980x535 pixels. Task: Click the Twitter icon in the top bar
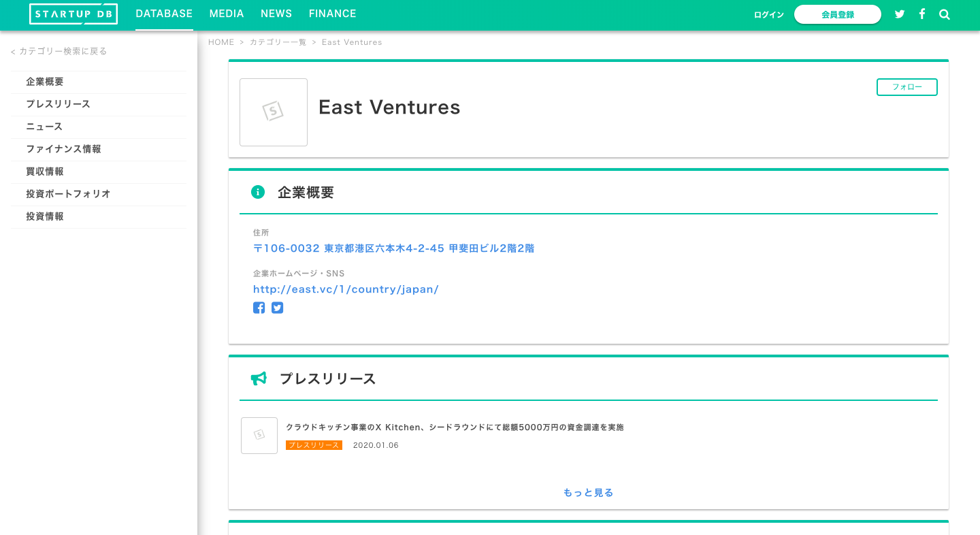pyautogui.click(x=900, y=14)
